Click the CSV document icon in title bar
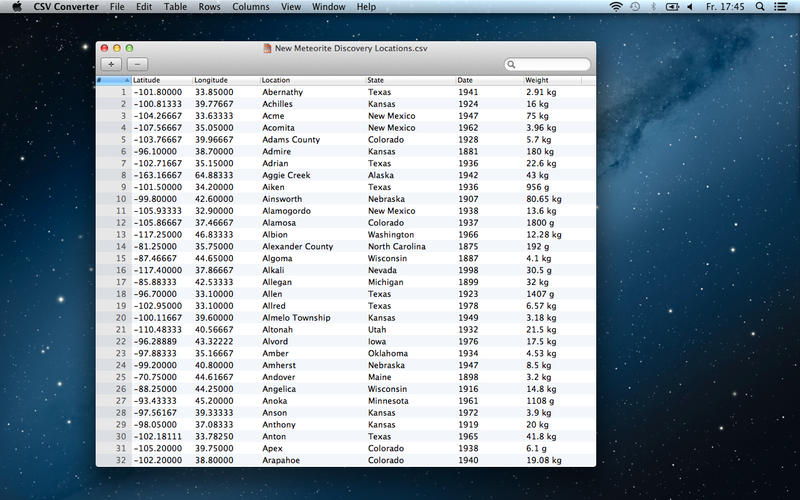 [267, 48]
